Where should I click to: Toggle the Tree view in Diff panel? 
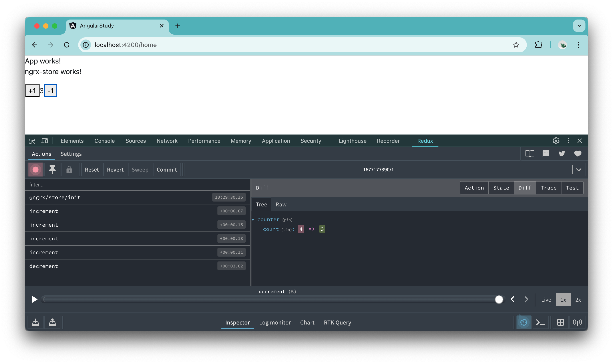[x=261, y=204]
